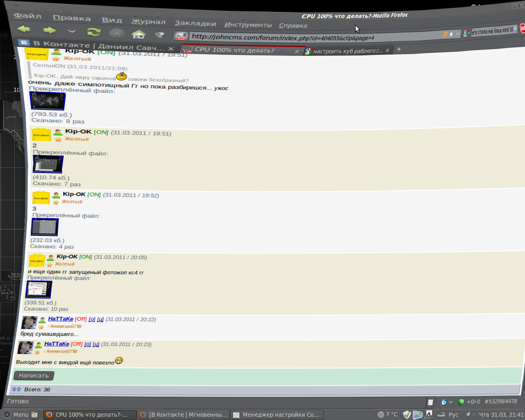The image size is (525, 420).
Task: Open the history dropdown arrow beside Forward
Action: tap(72, 31)
